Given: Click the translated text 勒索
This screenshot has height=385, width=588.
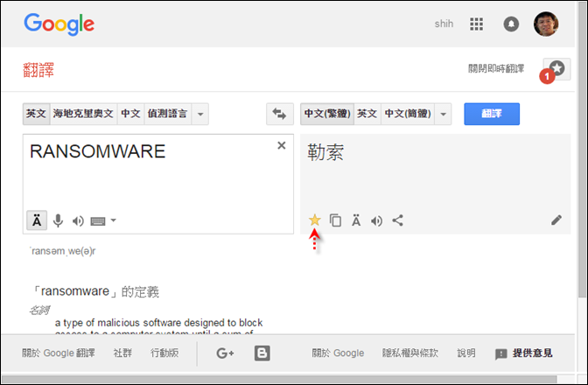Looking at the screenshot, I should [325, 152].
